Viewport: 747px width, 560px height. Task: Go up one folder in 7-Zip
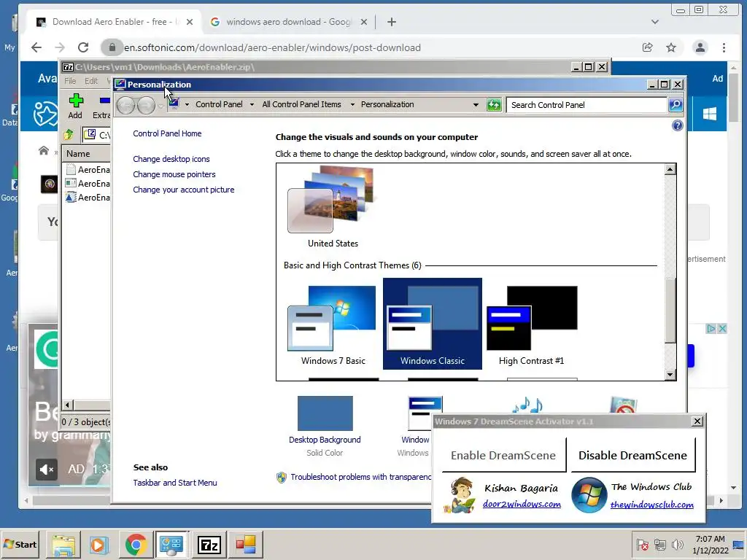point(69,135)
